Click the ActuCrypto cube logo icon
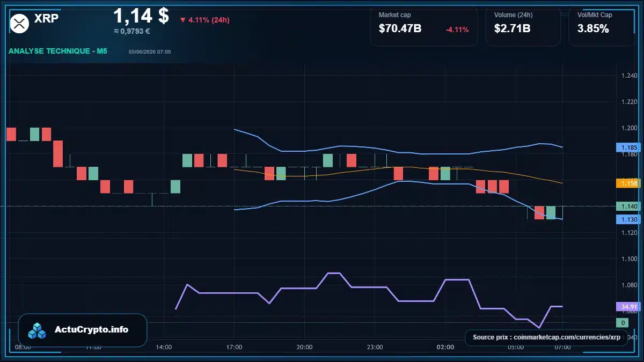 click(38, 330)
